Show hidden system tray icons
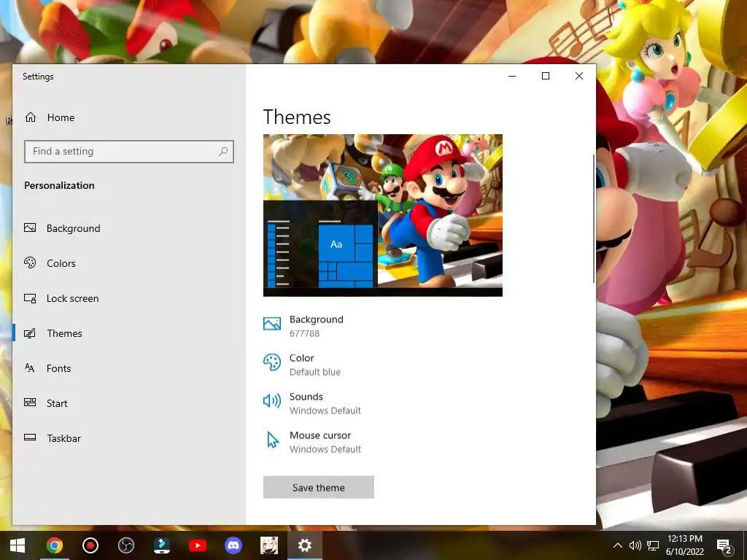 [x=617, y=545]
